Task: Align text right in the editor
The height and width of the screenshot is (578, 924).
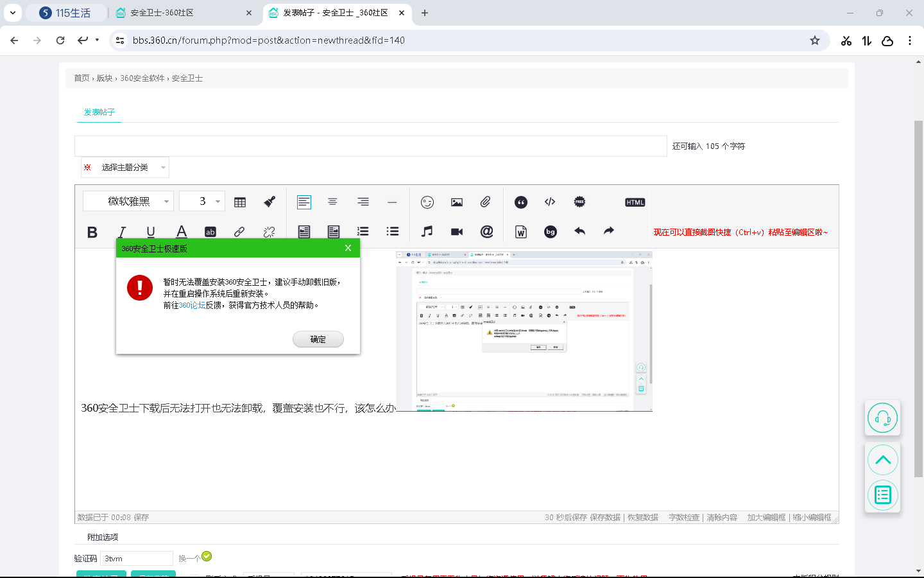Action: pos(363,202)
